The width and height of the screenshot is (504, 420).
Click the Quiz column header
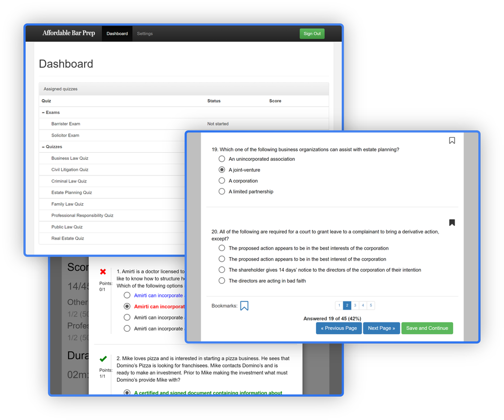(x=46, y=101)
